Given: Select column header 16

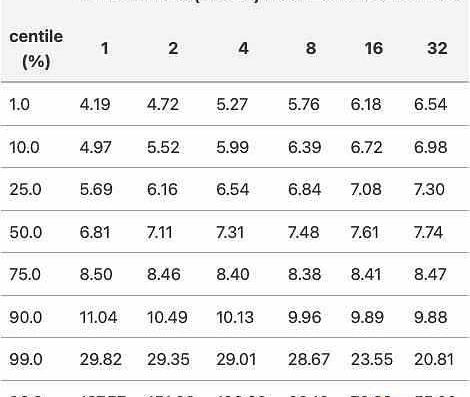Looking at the screenshot, I should point(373,48).
